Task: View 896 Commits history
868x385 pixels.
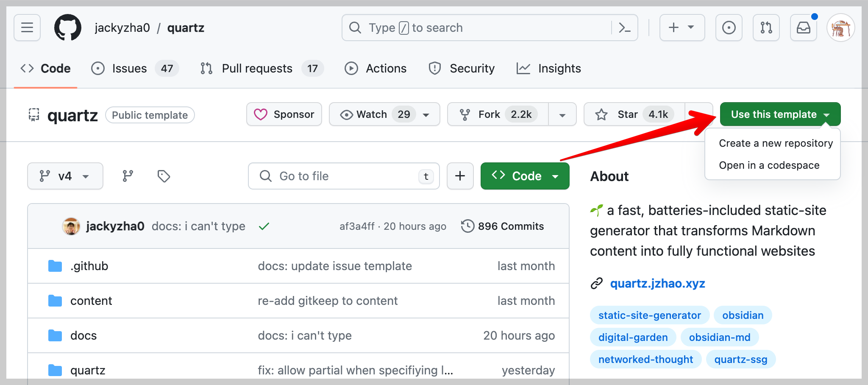Action: pyautogui.click(x=503, y=226)
